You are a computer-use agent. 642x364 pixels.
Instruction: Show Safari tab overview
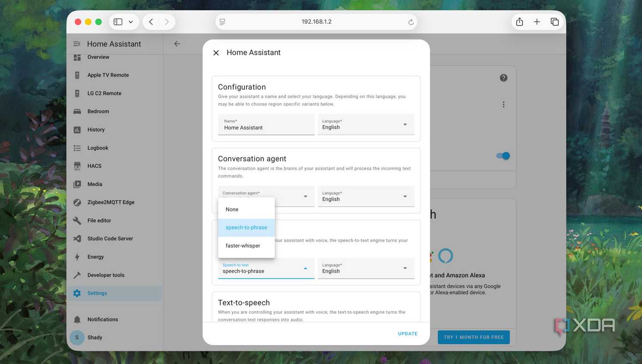coord(554,22)
